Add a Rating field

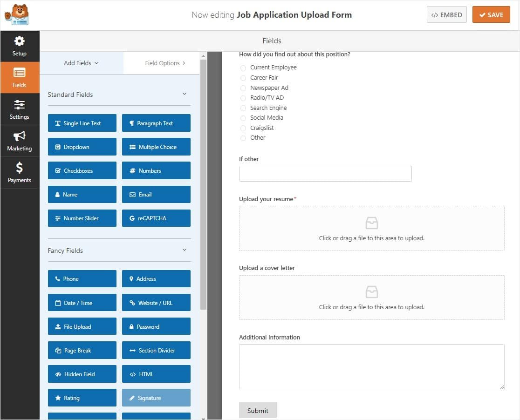click(82, 398)
